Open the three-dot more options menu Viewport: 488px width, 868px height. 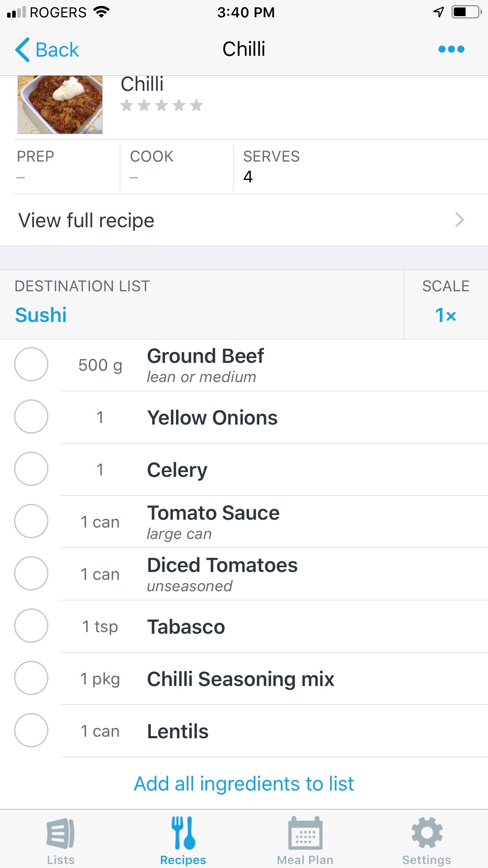pyautogui.click(x=451, y=49)
